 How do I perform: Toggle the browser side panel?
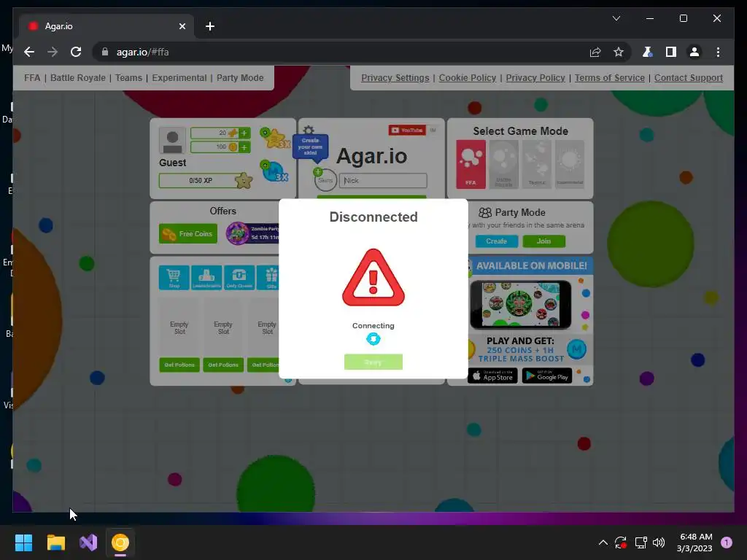click(x=671, y=52)
